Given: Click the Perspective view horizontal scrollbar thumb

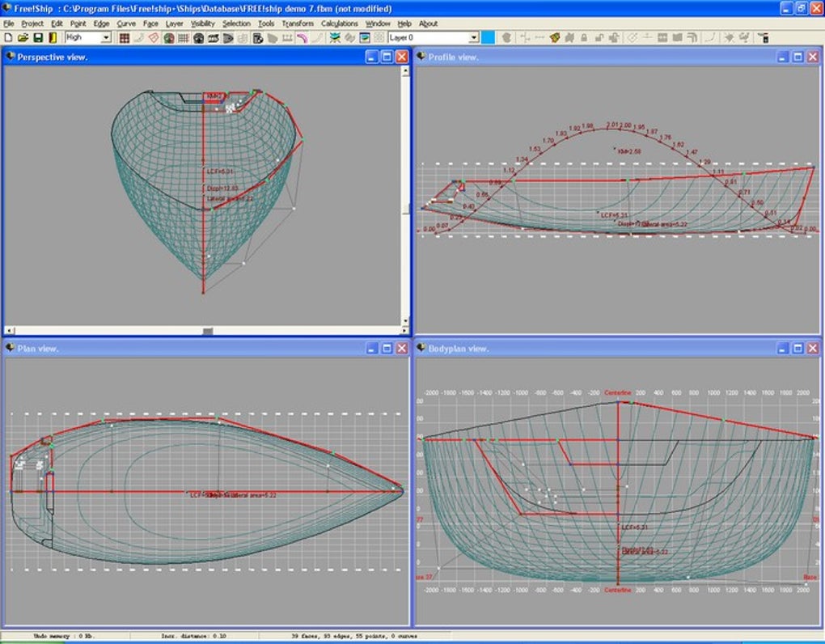Looking at the screenshot, I should point(208,331).
